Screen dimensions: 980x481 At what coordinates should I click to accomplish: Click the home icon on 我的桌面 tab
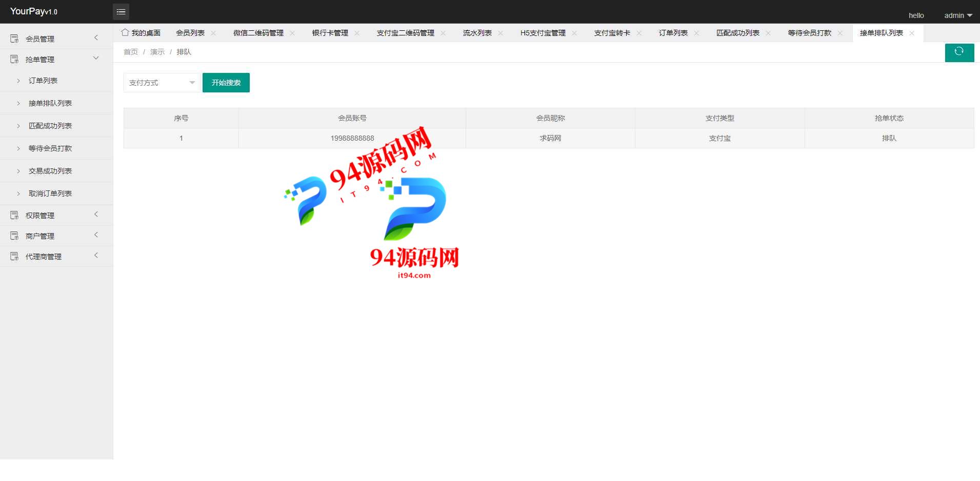click(x=125, y=32)
